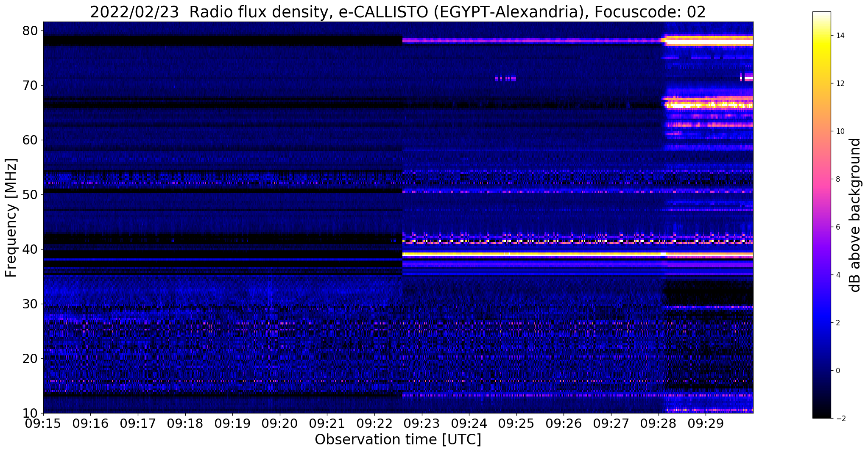This screenshot has height=452, width=868.
Task: Click the 09:20 time tick label
Action: (280, 423)
